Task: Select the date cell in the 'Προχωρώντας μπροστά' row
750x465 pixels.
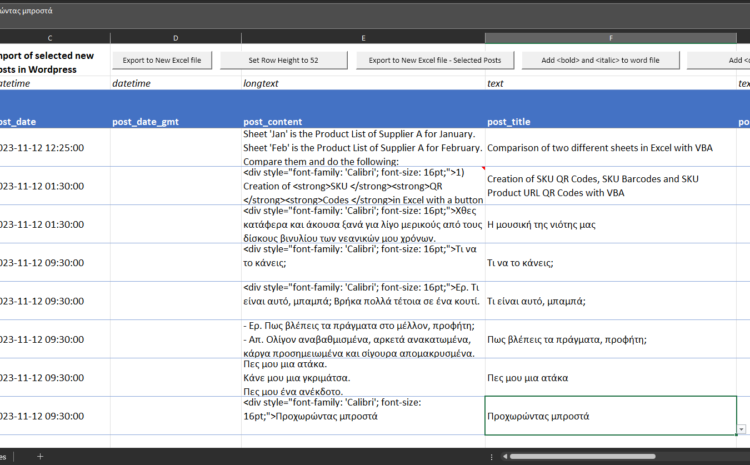Action: (55, 415)
